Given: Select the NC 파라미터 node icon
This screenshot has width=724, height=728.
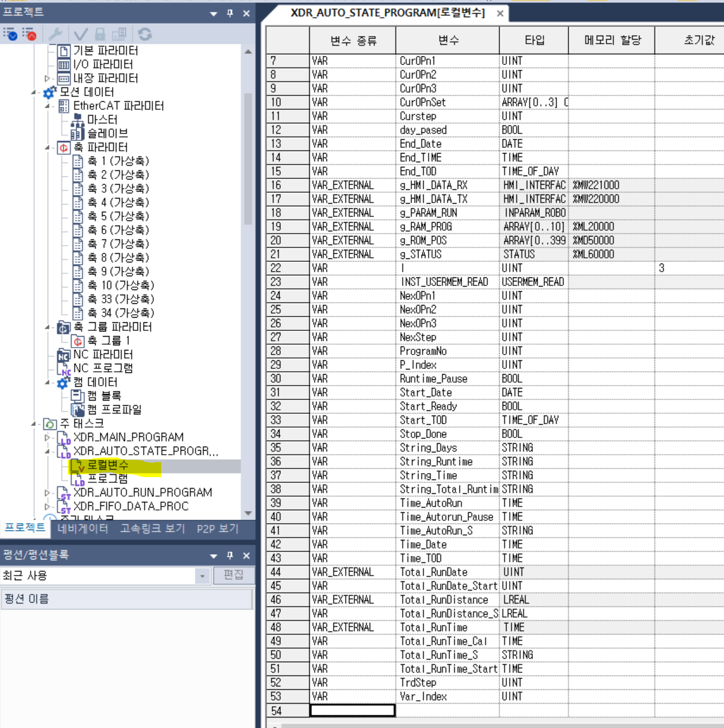Looking at the screenshot, I should click(63, 355).
